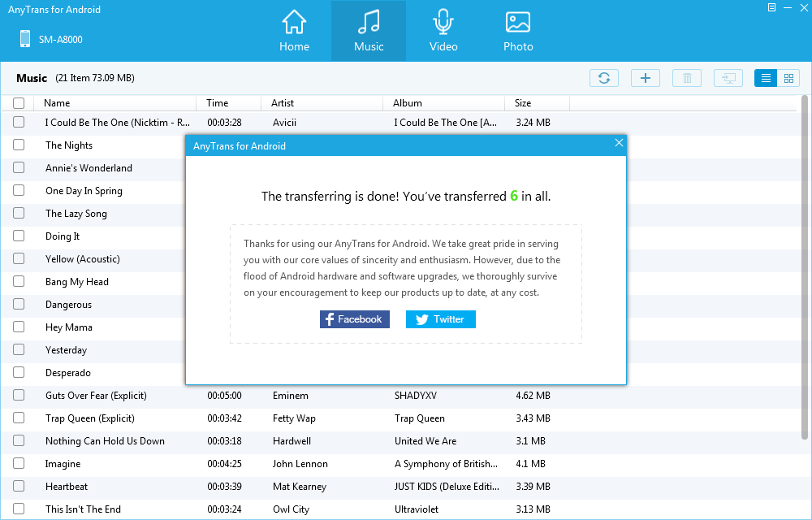
Task: Select the artist 'Avicii'
Action: [284, 123]
